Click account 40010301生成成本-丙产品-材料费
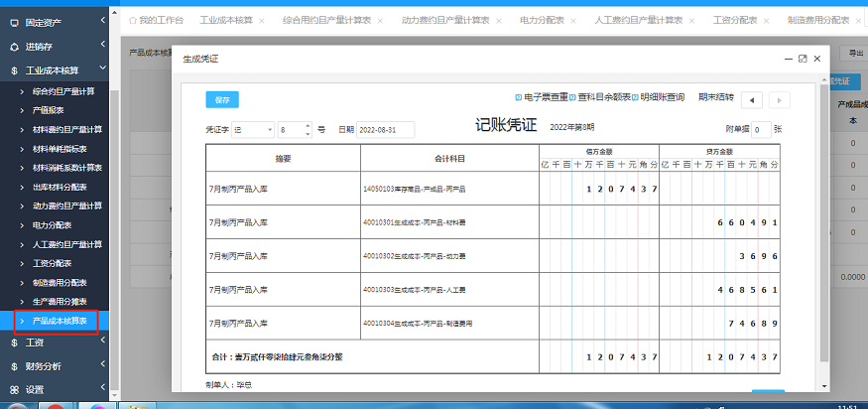 (x=414, y=222)
